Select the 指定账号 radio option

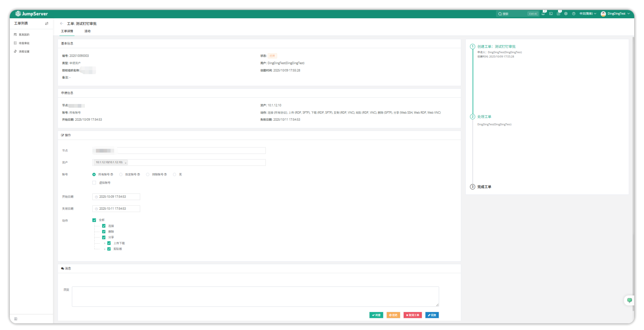121,174
